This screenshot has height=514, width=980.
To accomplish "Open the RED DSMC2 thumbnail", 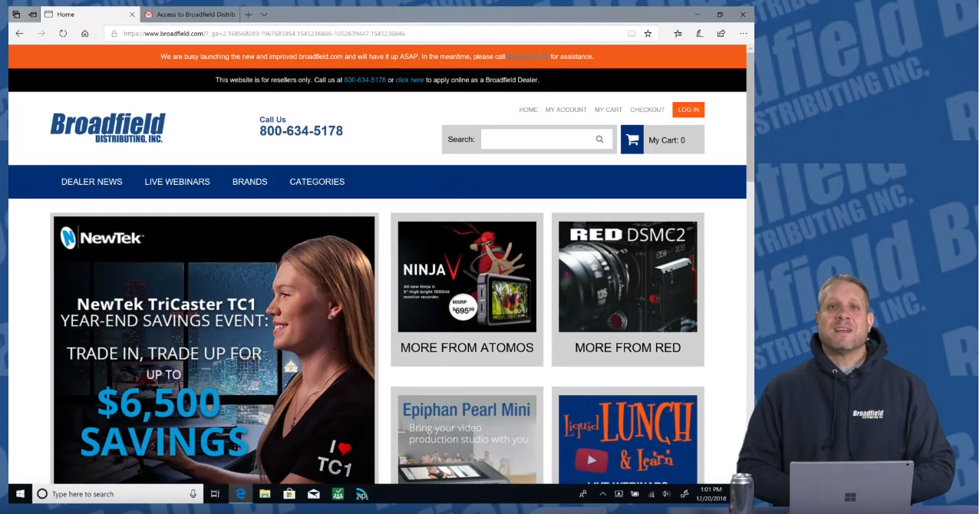I will [x=628, y=277].
